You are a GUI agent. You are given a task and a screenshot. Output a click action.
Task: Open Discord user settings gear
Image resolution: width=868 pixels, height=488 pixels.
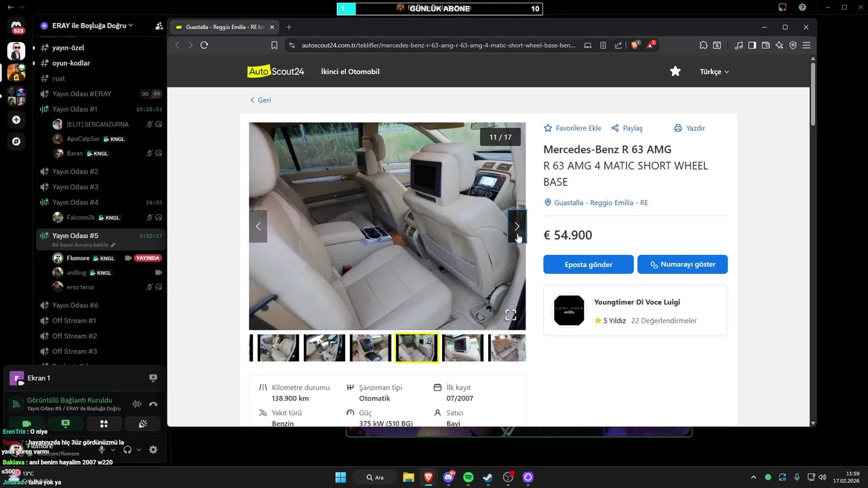[153, 449]
